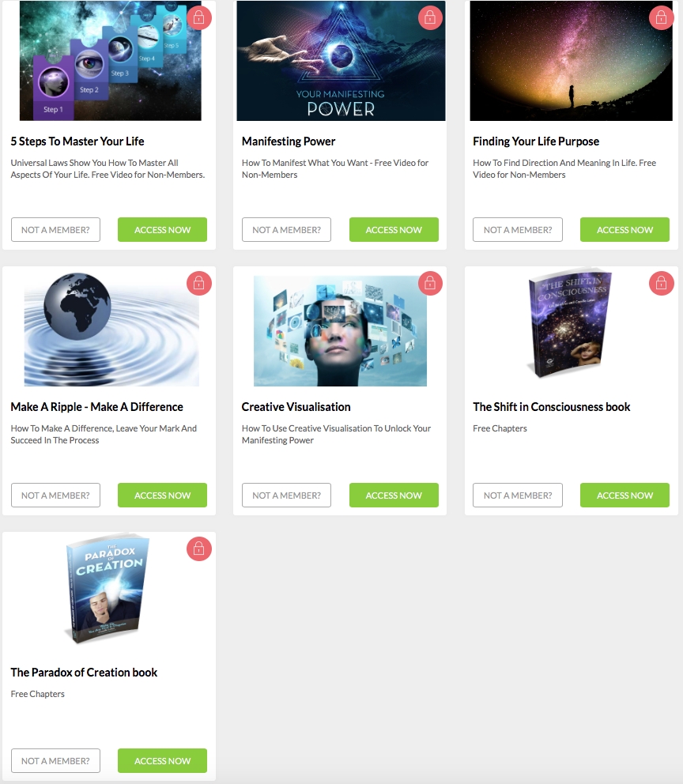Open The Shift in Consciousness book title
Image resolution: width=683 pixels, height=784 pixels.
click(552, 407)
